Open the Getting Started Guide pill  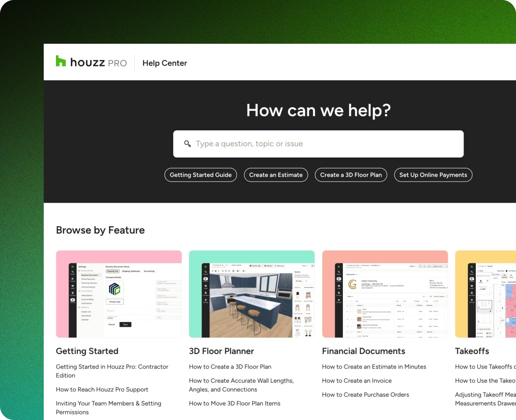(x=201, y=175)
